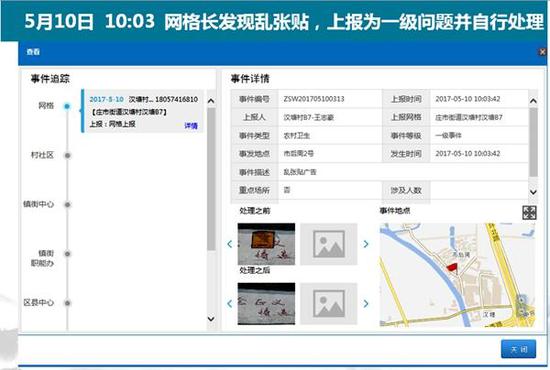Select the 镇街中心 stage node in timeline
The image size is (550, 370).
(x=67, y=204)
